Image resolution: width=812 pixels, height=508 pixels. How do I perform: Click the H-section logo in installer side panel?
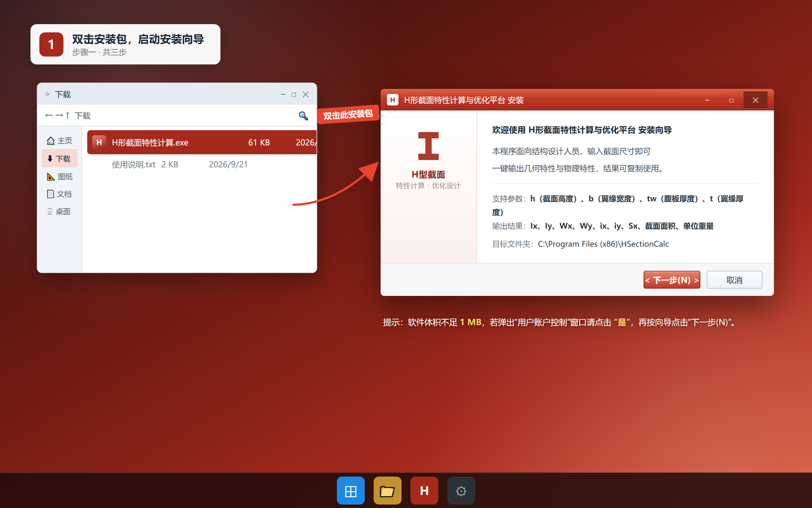pos(429,146)
